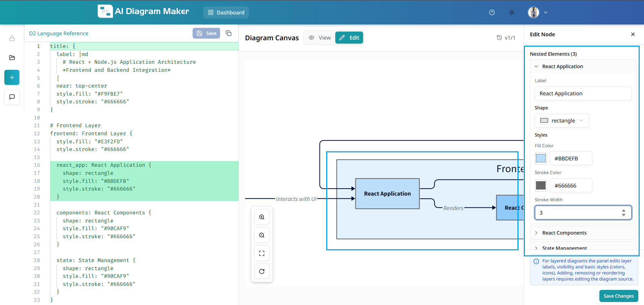The height and width of the screenshot is (305, 644).
Task: Open the Dashboard
Action: coord(226,12)
